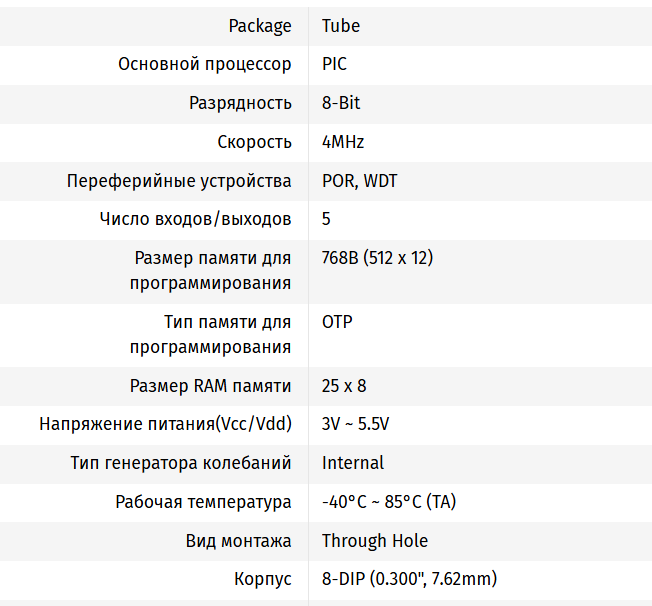Image resolution: width=652 pixels, height=606 pixels.
Task: Click the "Тип генератора колебаний" label
Action: point(181,463)
